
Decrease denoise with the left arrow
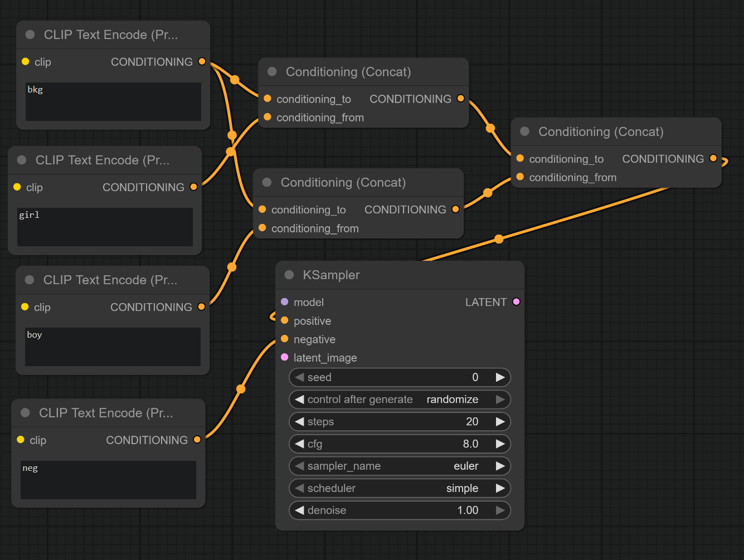click(300, 510)
